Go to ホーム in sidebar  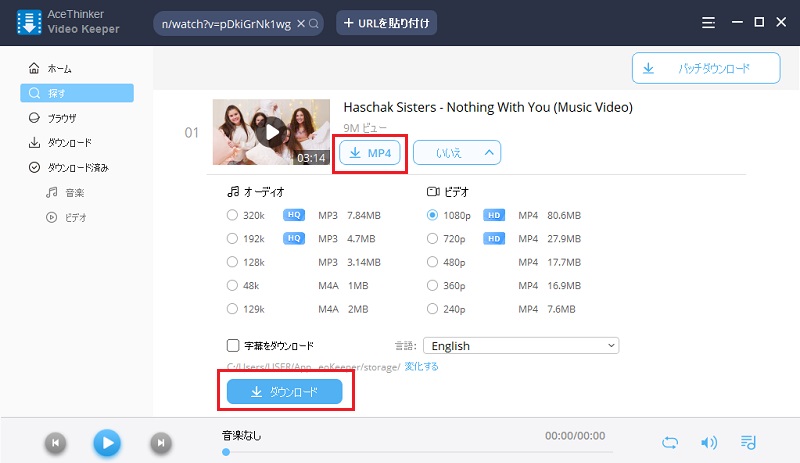coord(77,68)
